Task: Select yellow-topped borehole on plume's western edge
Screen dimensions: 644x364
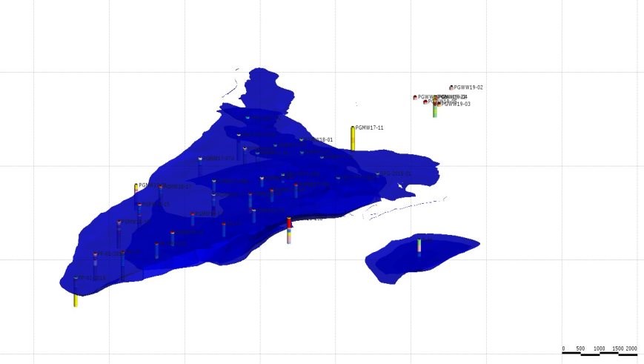Action: click(136, 188)
